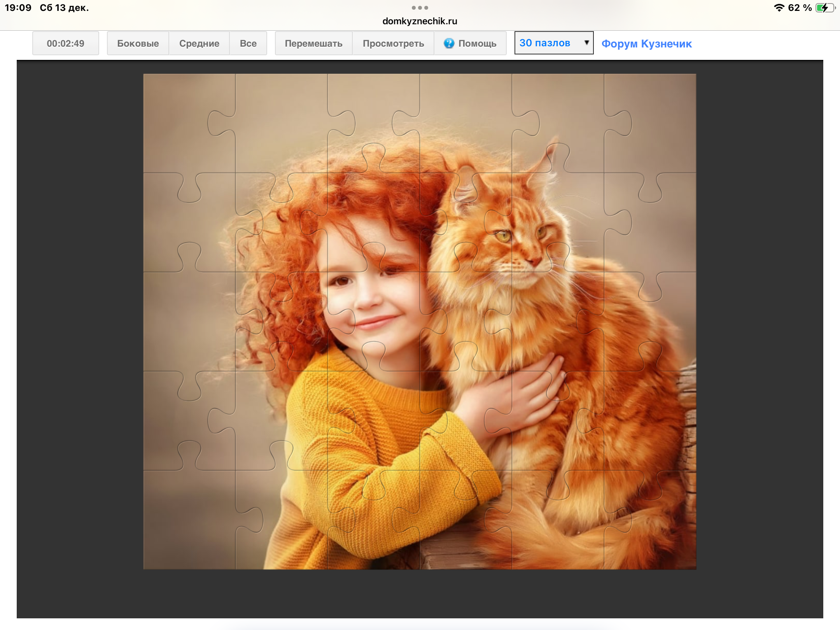Show only edge pieces with Боковые

(x=138, y=43)
